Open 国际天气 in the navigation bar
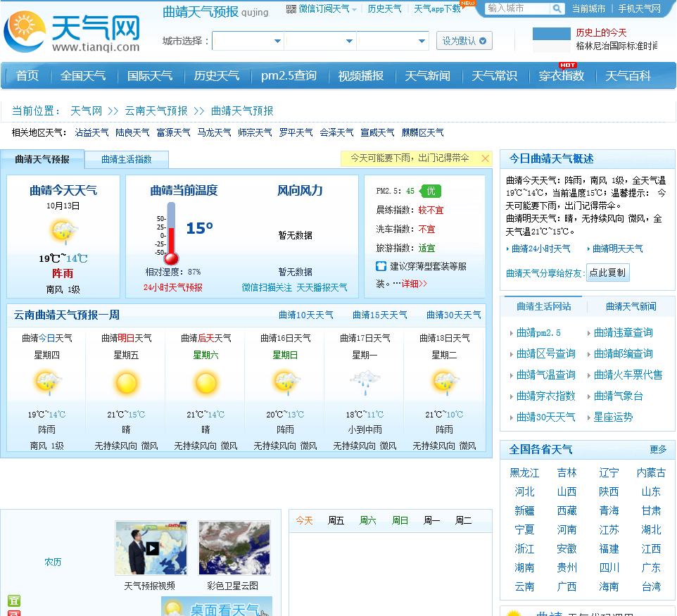Image resolution: width=677 pixels, height=616 pixels. pyautogui.click(x=150, y=76)
